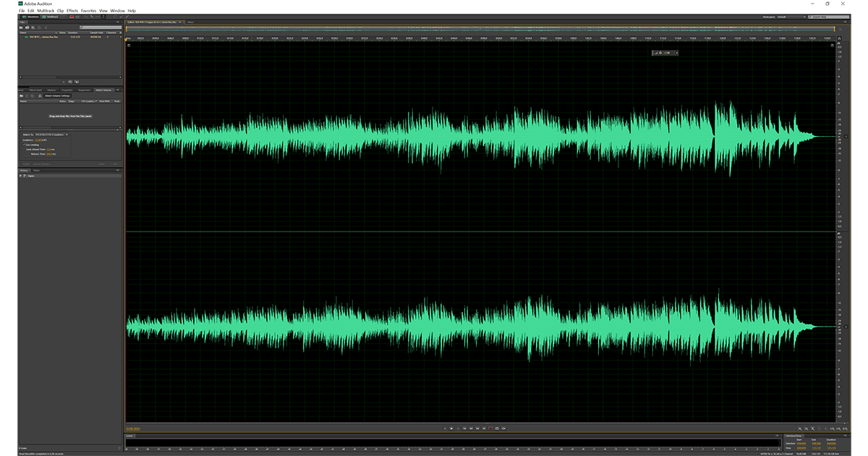
Task: Expand the Open history entry
Action: pyautogui.click(x=20, y=176)
